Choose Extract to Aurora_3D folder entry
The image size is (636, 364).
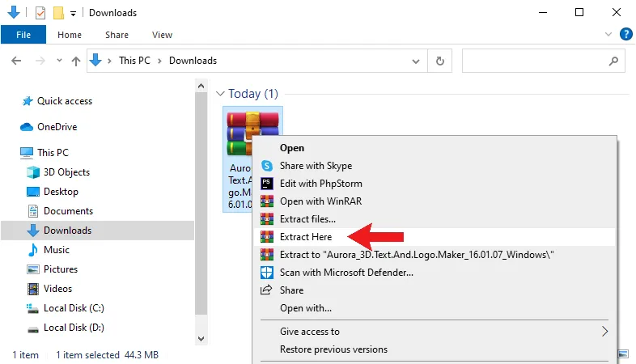point(435,255)
